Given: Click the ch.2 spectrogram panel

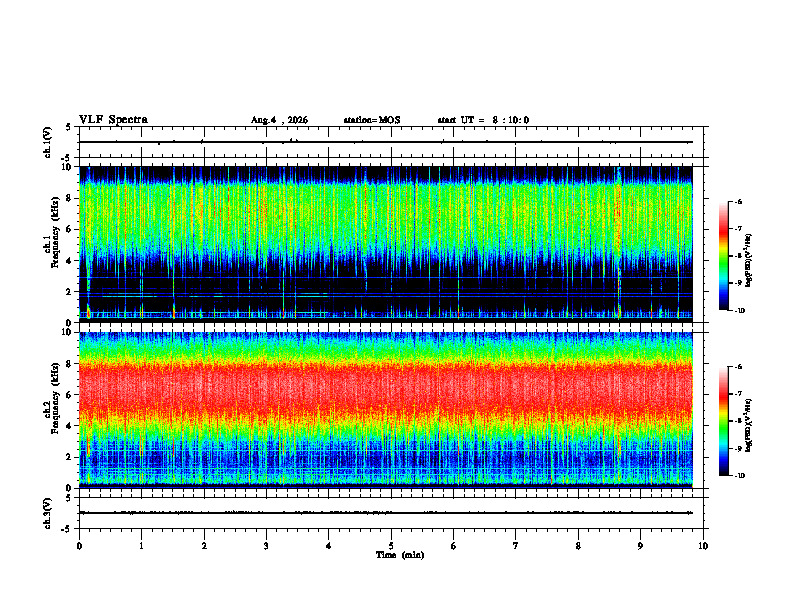Looking at the screenshot, I should [386, 410].
